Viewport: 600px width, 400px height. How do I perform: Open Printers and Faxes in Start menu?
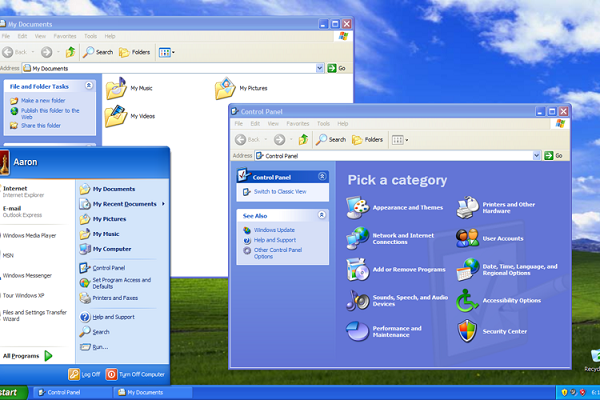(109, 298)
